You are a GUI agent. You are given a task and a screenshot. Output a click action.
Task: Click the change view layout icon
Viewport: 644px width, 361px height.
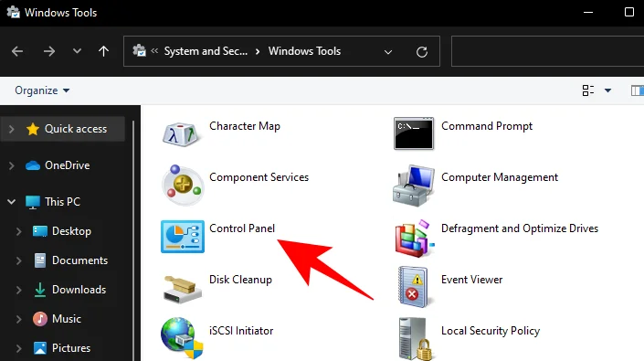coord(588,90)
